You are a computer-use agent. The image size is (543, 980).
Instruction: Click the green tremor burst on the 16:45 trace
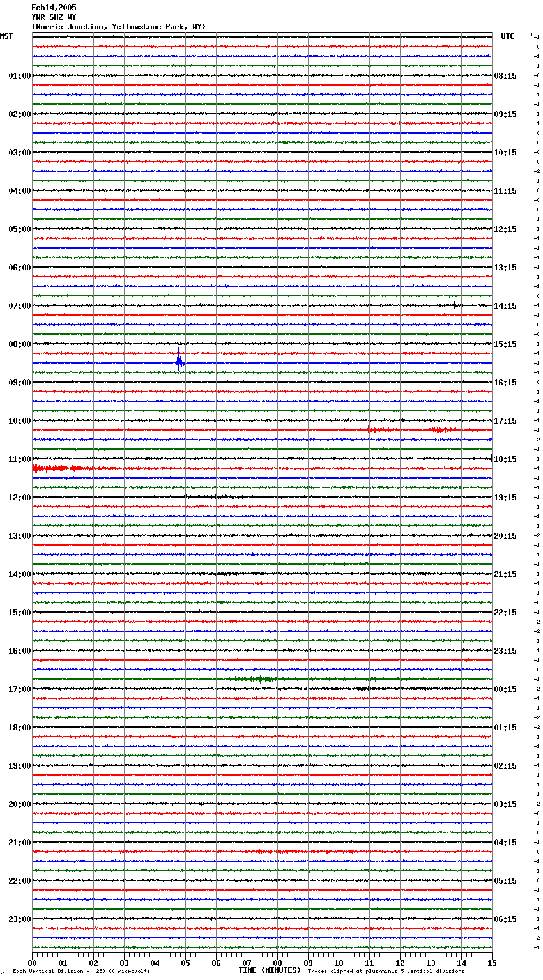(x=256, y=679)
